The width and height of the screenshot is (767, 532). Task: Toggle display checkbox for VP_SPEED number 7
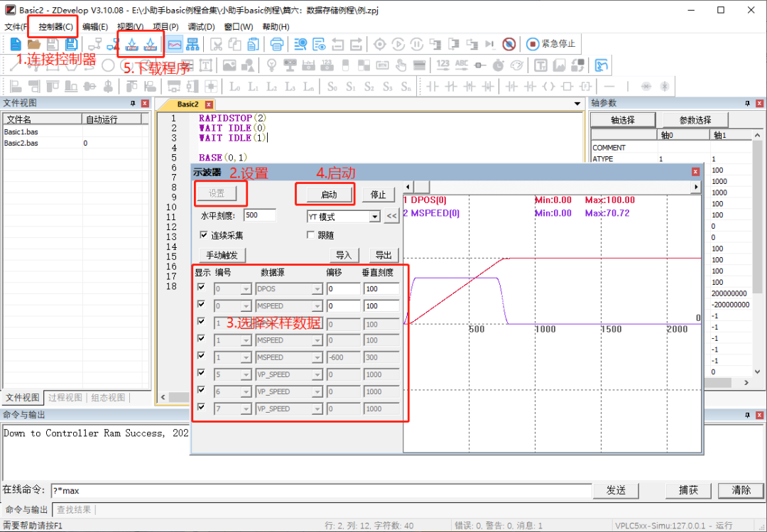coord(201,407)
